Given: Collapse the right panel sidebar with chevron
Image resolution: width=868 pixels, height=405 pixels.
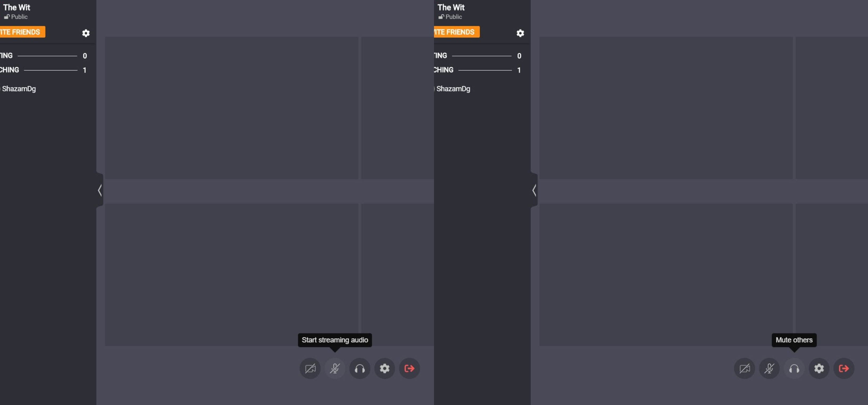Looking at the screenshot, I should [x=534, y=190].
